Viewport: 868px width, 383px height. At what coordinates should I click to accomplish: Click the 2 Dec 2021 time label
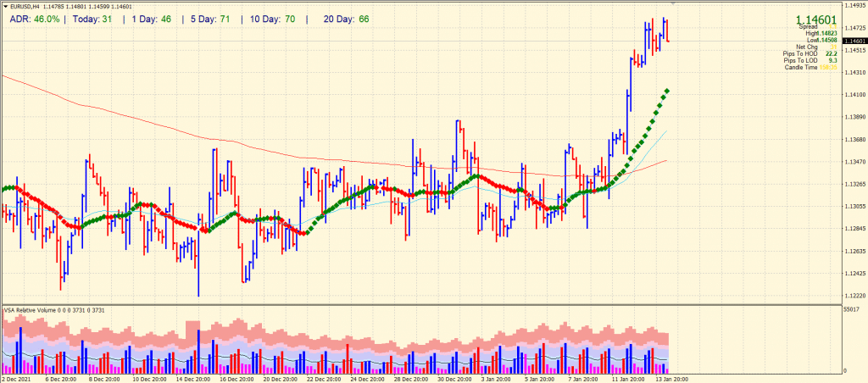[15, 380]
